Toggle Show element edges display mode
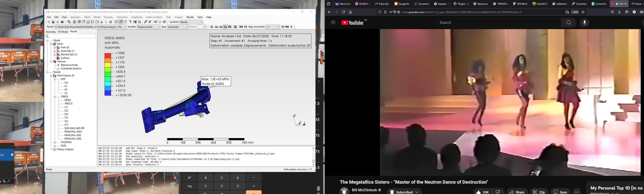 (x=121, y=22)
